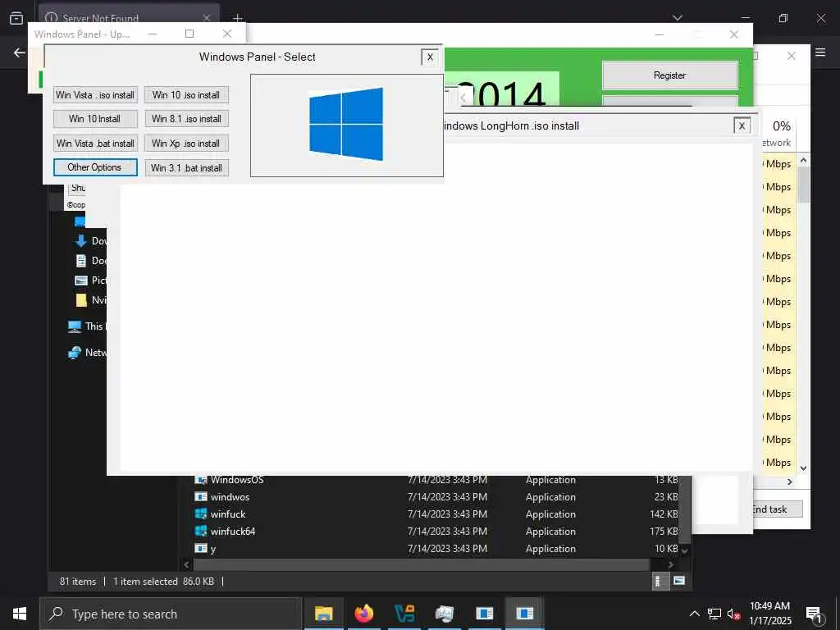The image size is (840, 630).
Task: Open the winfuck application file
Action: pos(228,514)
